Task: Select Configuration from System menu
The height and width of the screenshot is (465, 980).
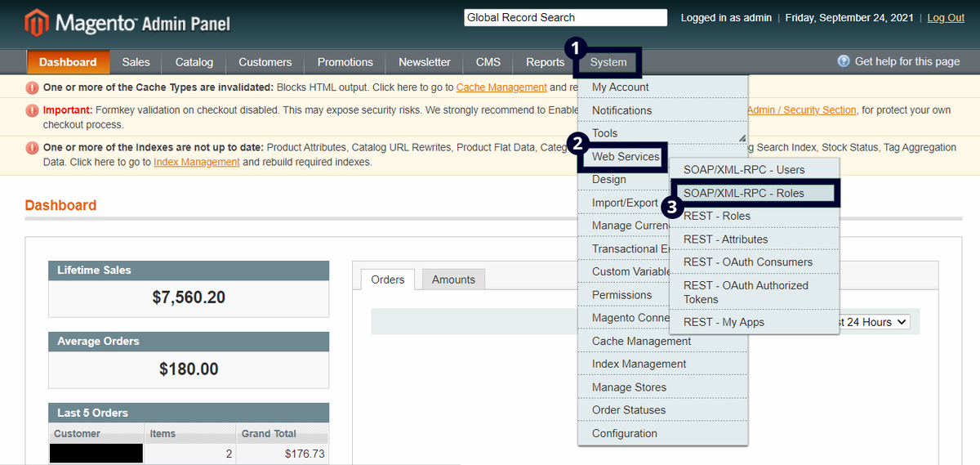Action: click(625, 434)
